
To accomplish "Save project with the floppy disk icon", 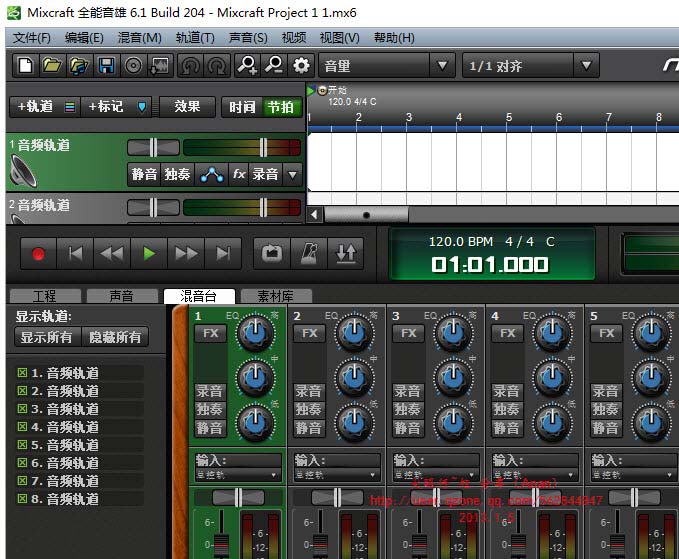I will (x=106, y=66).
